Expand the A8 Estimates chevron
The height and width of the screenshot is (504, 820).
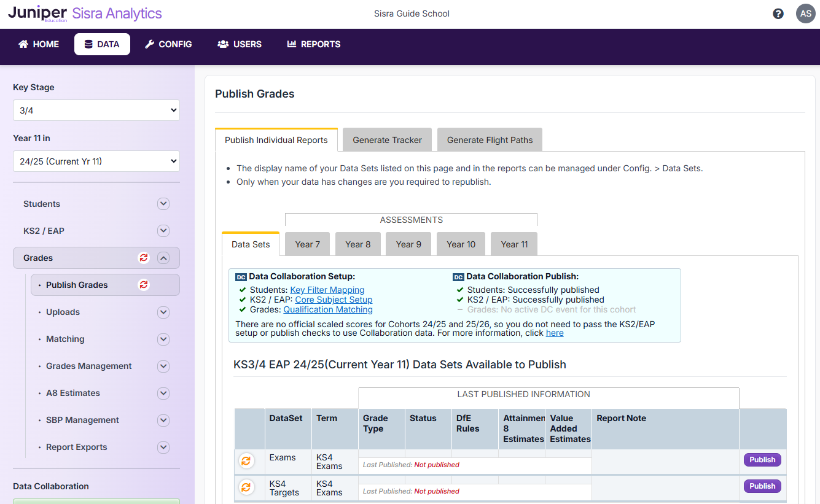(x=163, y=393)
